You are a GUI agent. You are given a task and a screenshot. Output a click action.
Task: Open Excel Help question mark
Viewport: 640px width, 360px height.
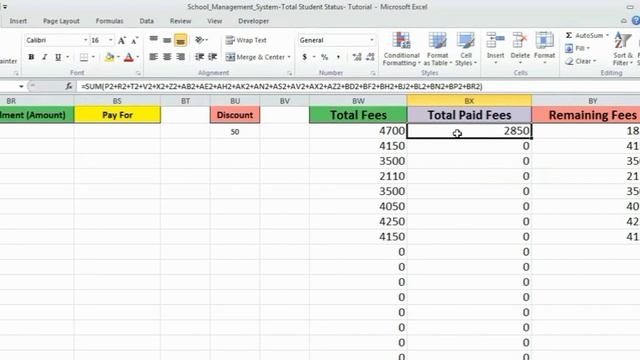point(636,20)
